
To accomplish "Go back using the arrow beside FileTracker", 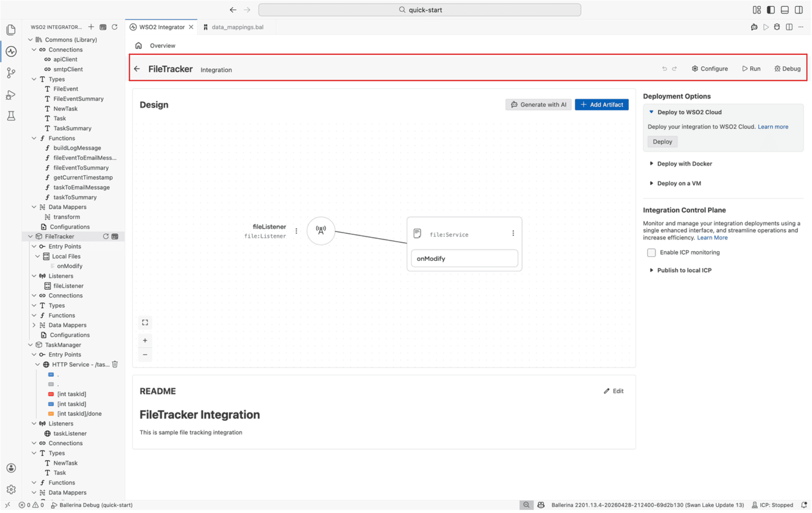I will pyautogui.click(x=137, y=69).
